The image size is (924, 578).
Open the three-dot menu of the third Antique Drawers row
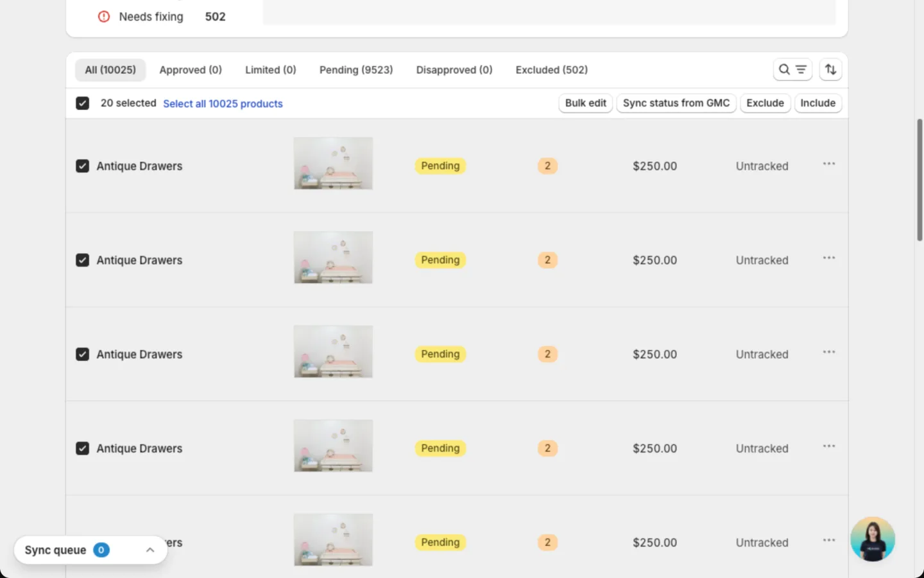pos(829,352)
